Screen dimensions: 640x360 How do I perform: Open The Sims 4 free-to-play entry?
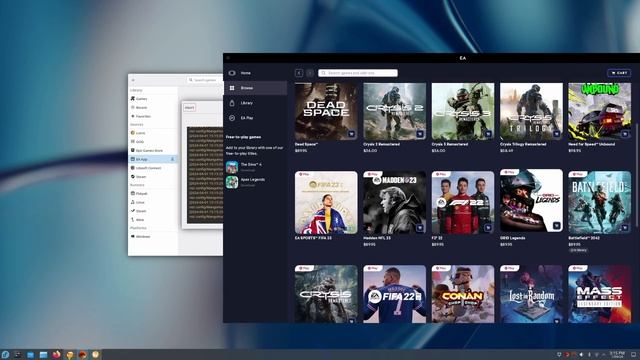254,167
